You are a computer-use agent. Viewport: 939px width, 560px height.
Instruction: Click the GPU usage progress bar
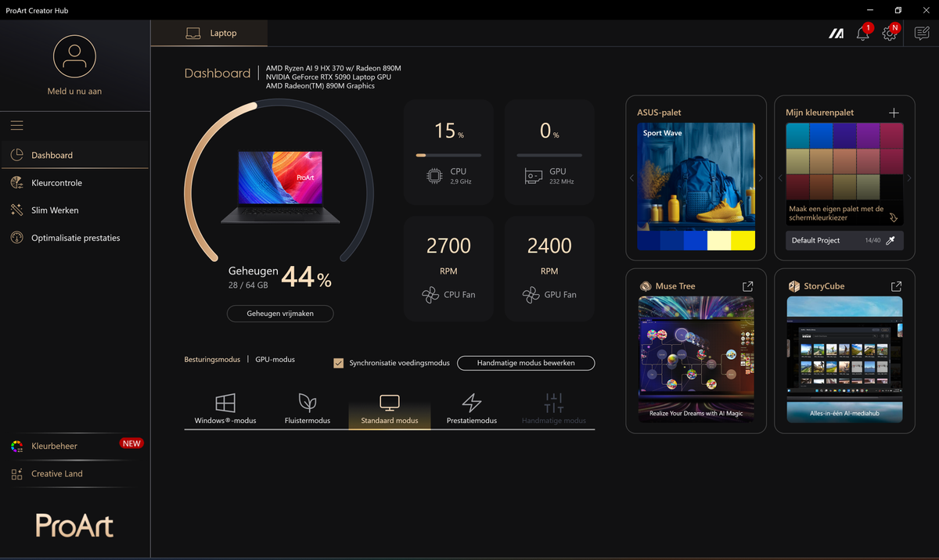(x=549, y=156)
